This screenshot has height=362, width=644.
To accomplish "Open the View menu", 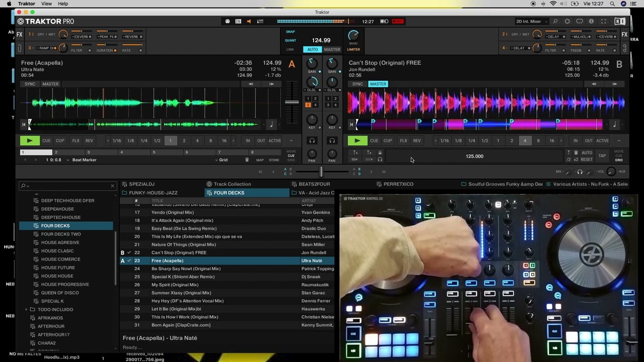I will tap(46, 4).
